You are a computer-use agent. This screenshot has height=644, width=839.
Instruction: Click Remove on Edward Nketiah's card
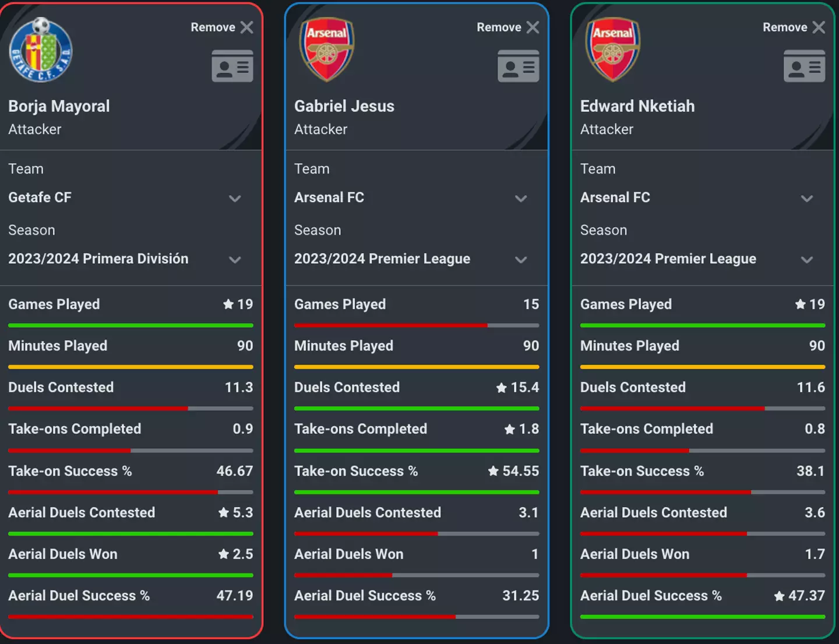tap(785, 27)
